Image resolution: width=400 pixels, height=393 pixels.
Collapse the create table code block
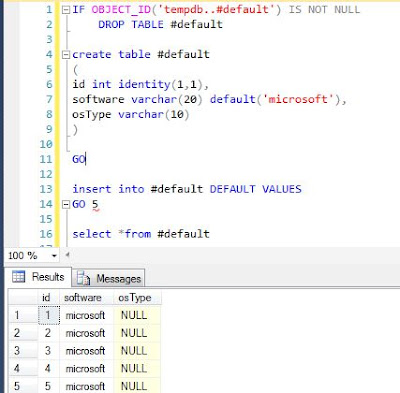click(x=66, y=55)
